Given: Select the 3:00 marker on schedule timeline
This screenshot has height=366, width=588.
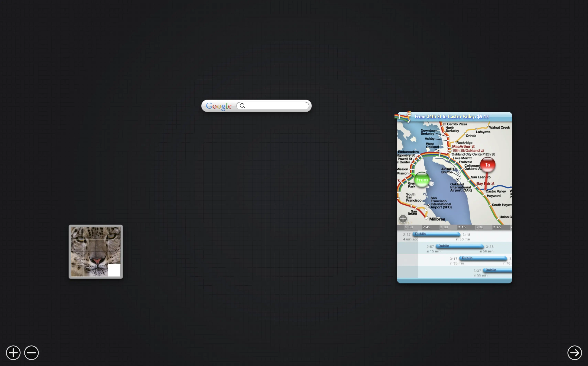Looking at the screenshot, I should tap(444, 227).
